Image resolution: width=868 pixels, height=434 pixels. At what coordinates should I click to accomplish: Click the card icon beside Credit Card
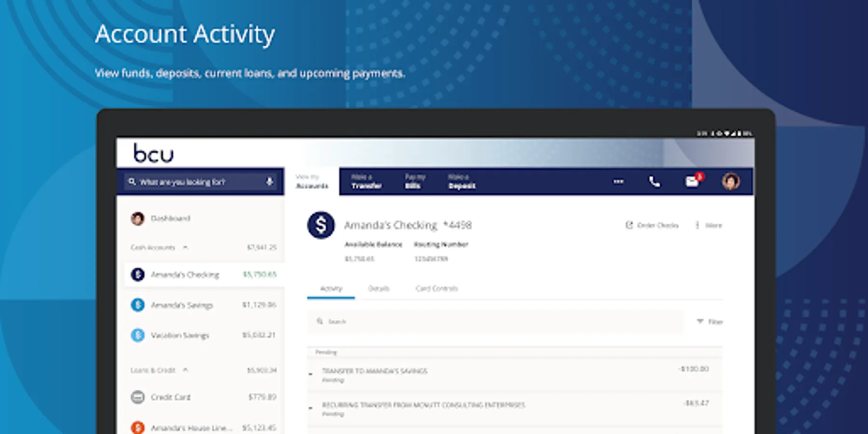[137, 397]
